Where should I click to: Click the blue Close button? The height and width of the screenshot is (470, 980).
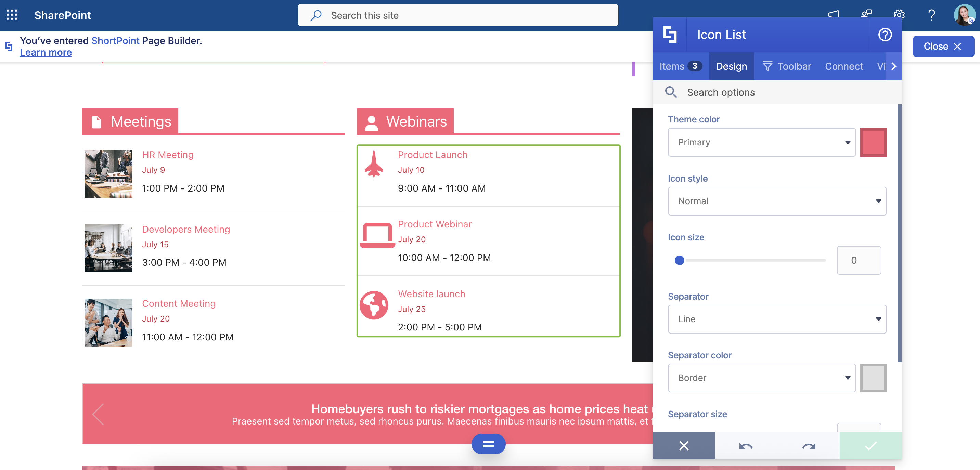[943, 47]
